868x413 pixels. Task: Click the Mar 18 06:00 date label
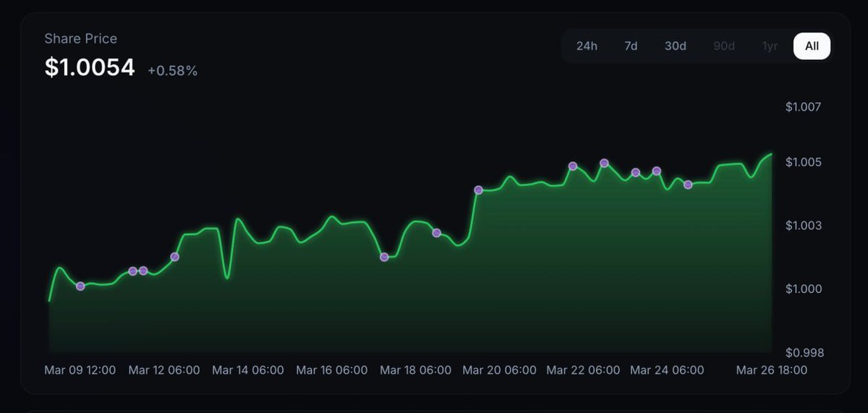click(416, 370)
